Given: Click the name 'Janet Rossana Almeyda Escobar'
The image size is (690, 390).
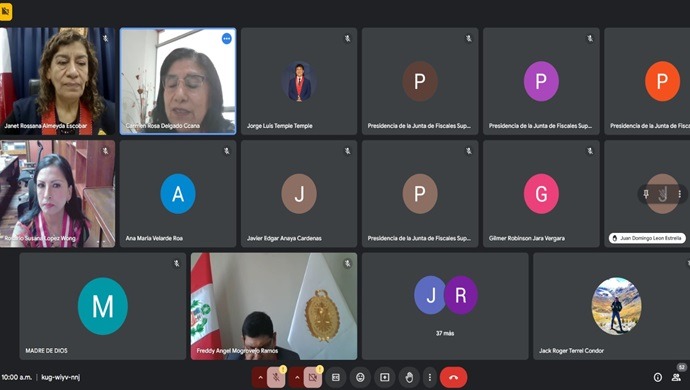Looking at the screenshot, I should [x=45, y=126].
